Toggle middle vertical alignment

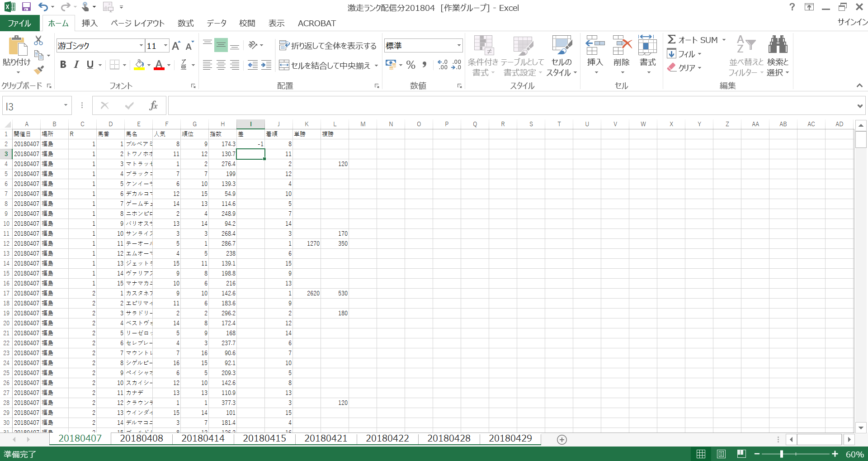point(221,45)
